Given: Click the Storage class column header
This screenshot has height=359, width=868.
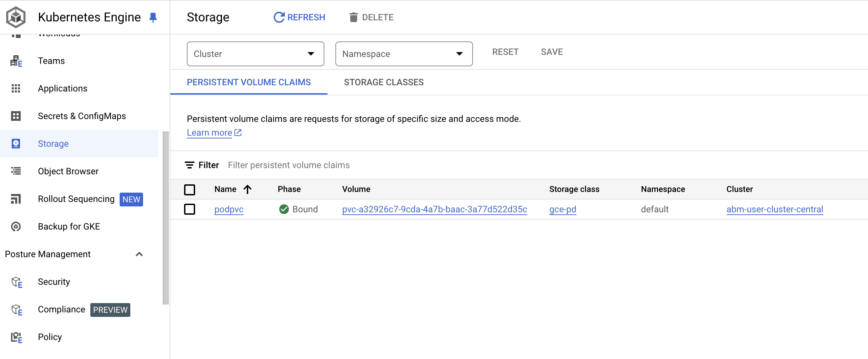Looking at the screenshot, I should tap(574, 189).
